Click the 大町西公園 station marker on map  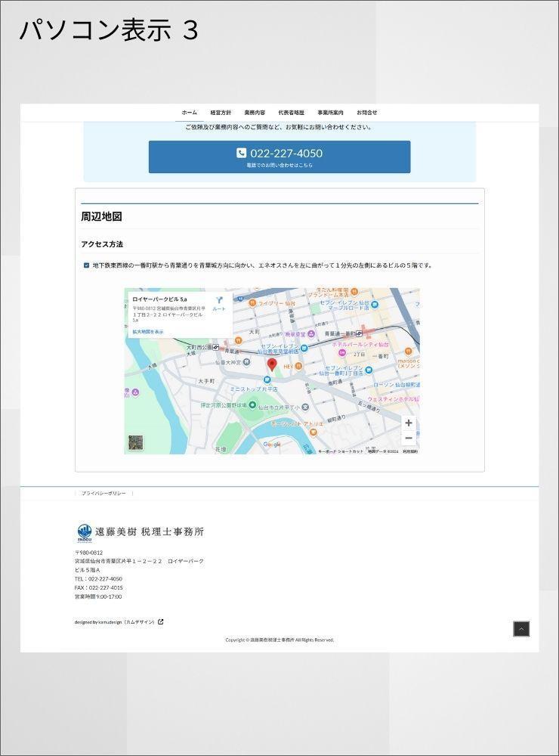[x=216, y=347]
